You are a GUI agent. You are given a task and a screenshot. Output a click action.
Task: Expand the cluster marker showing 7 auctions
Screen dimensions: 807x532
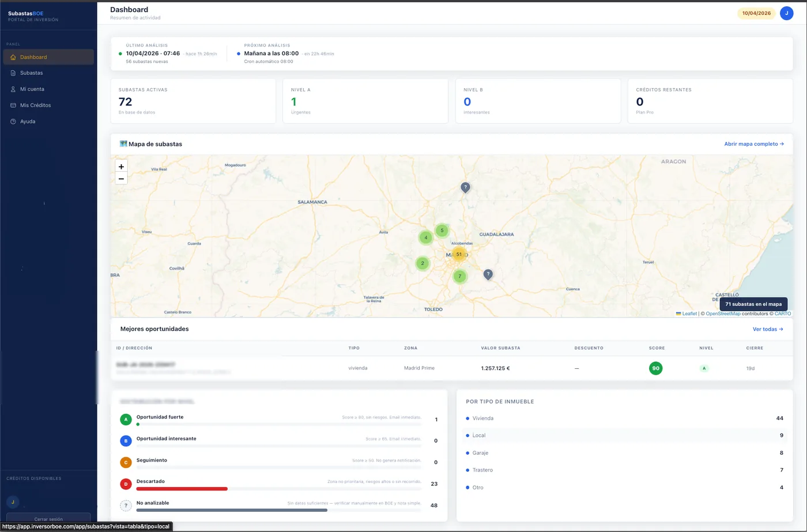pos(459,276)
